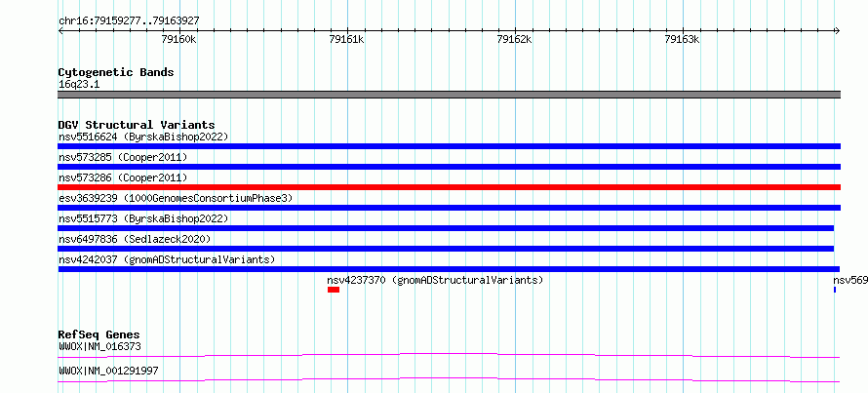Image resolution: width=868 pixels, height=393 pixels.
Task: Select the blue bar under nsv573285
Action: click(x=449, y=167)
